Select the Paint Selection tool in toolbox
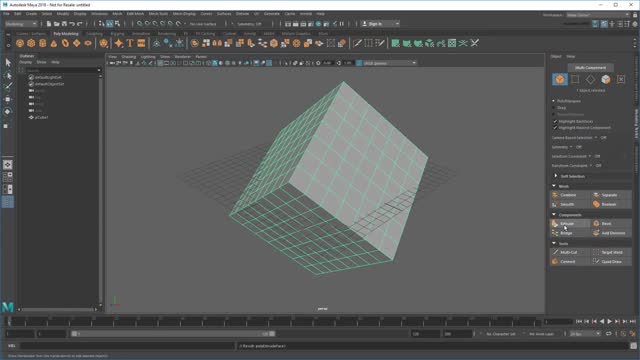The image size is (640, 360). 8,87
